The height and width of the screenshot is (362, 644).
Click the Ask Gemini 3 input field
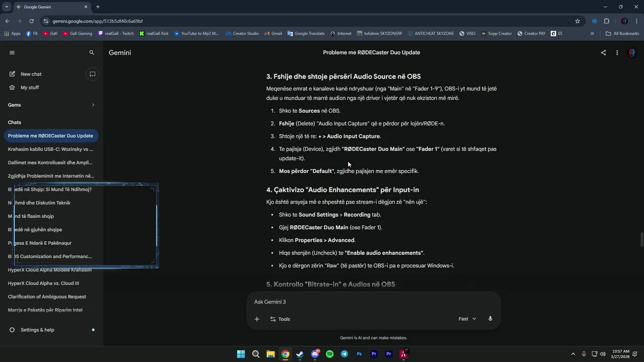click(x=373, y=302)
